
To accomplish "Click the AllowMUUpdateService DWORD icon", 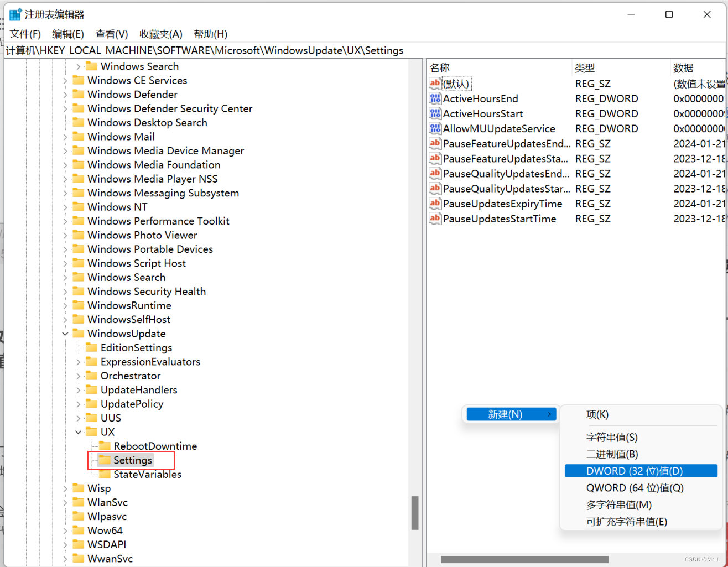I will click(435, 128).
